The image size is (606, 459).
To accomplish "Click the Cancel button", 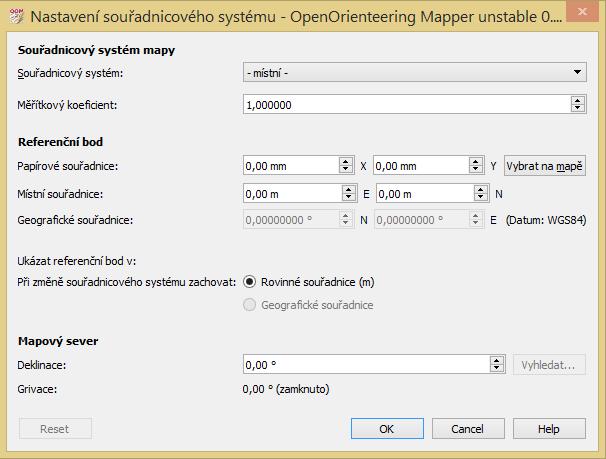I will (468, 428).
